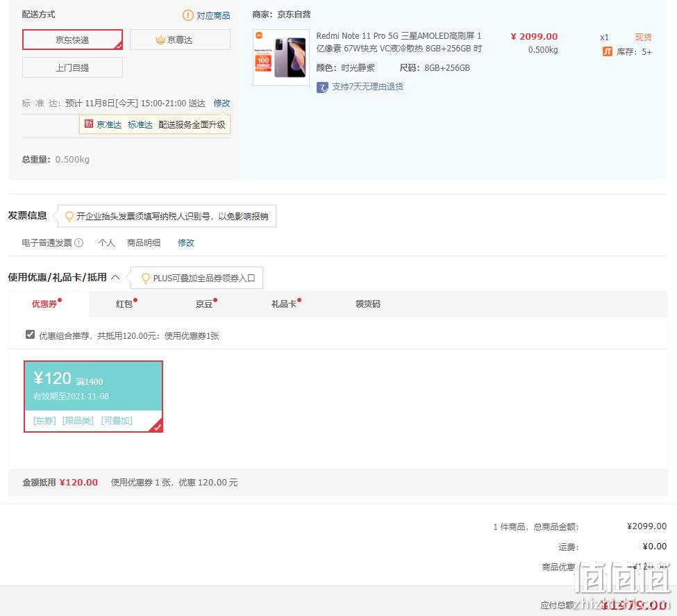Click the 现货 availability label
The height and width of the screenshot is (616, 677).
pos(643,37)
